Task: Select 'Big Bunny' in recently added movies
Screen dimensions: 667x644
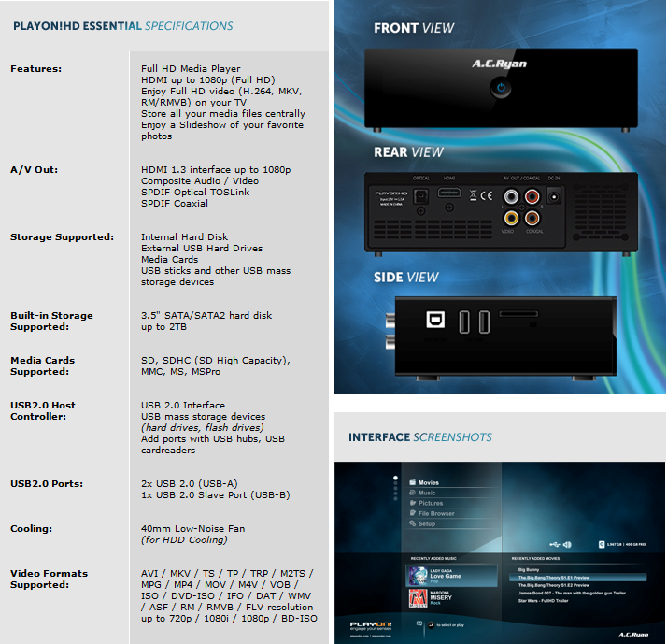Action: (x=529, y=569)
